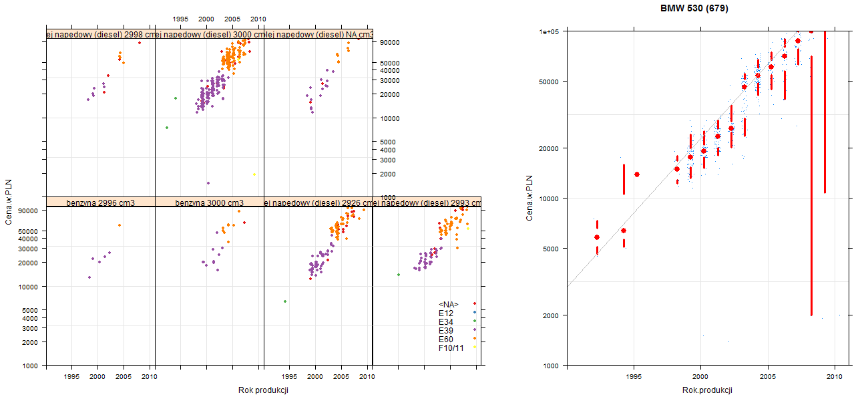Click the "Rok produkcji" label under the lattice plot
This screenshot has height=401, width=868.
[263, 390]
